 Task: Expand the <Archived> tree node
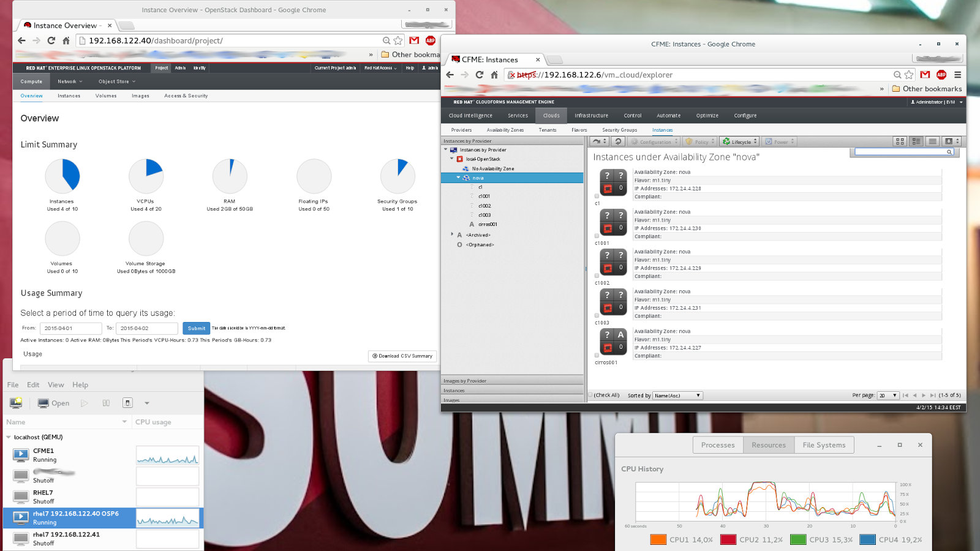click(x=452, y=234)
